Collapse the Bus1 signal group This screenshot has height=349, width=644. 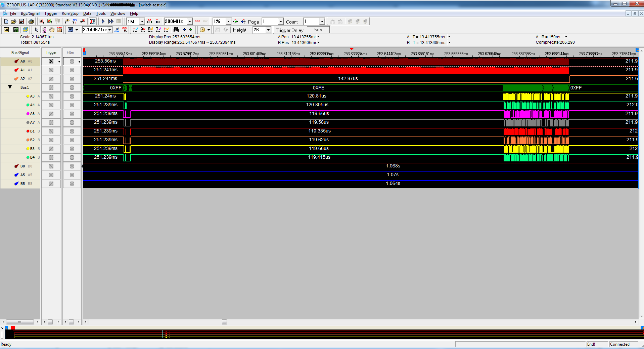click(x=10, y=87)
